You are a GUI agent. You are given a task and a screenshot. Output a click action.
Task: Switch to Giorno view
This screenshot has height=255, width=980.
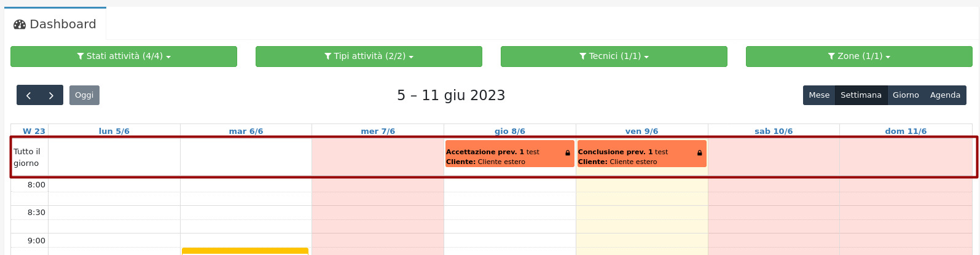906,95
